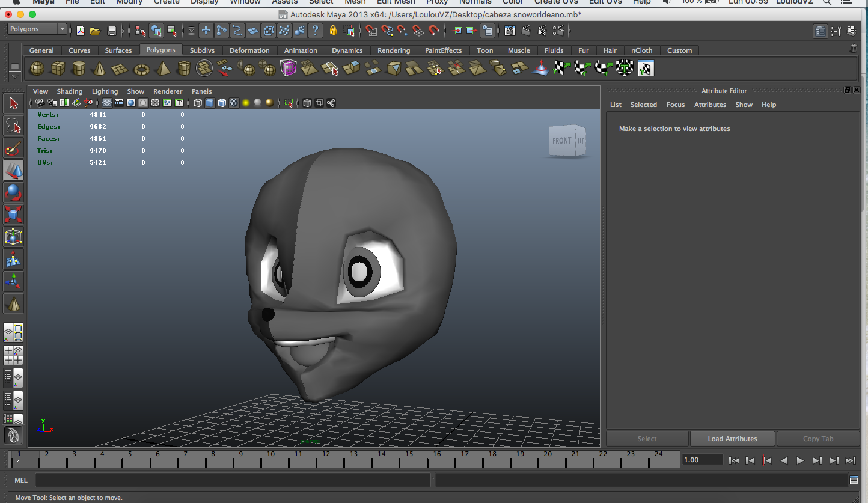Select the Scale tool in the toolbox
This screenshot has width=868, height=503.
[x=13, y=215]
